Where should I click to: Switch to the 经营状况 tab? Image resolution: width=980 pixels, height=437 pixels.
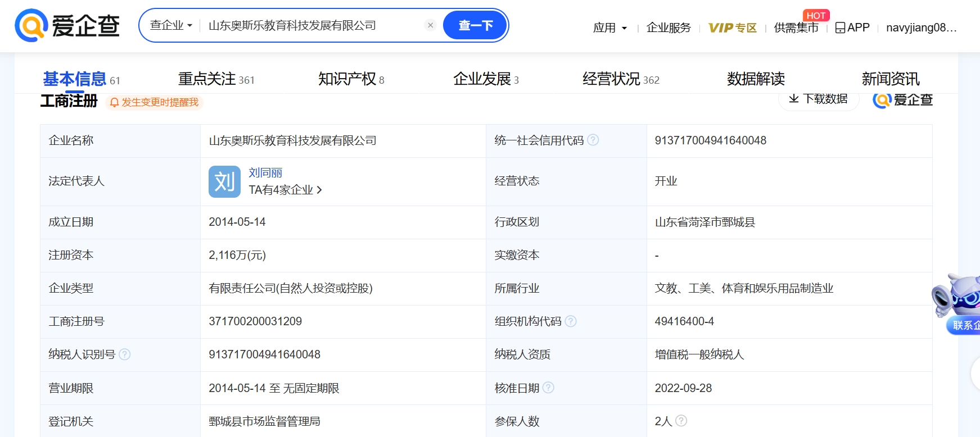(621, 79)
